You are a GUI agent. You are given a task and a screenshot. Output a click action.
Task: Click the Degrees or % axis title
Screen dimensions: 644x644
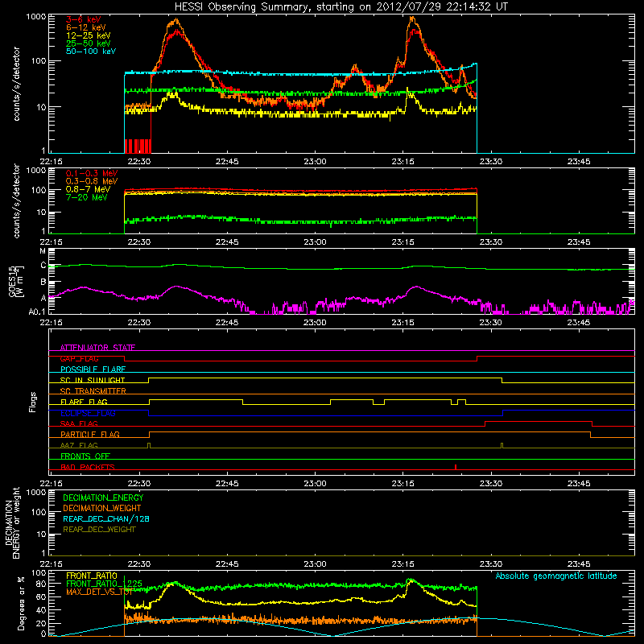(21, 603)
